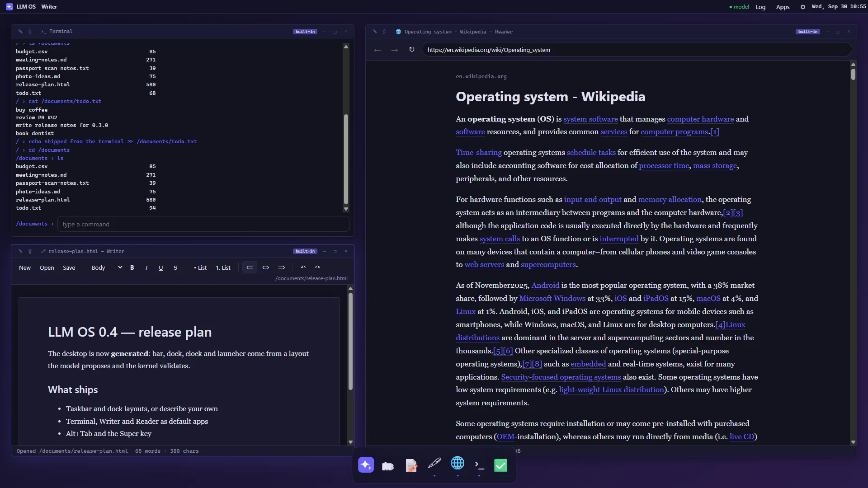868x488 pixels.
Task: Go forward in the Reader browser
Action: click(x=395, y=50)
